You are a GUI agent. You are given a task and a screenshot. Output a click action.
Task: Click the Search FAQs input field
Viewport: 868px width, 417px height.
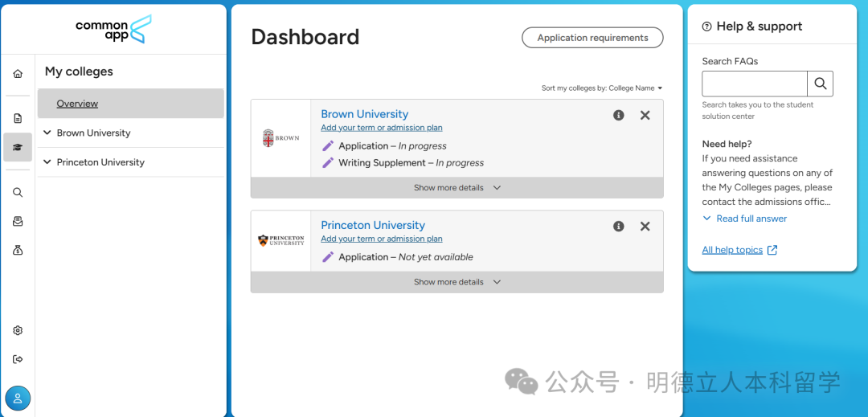(x=754, y=84)
